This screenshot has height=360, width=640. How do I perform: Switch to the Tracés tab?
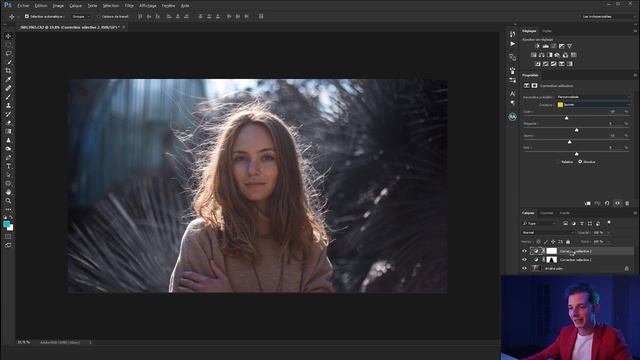[x=564, y=213]
